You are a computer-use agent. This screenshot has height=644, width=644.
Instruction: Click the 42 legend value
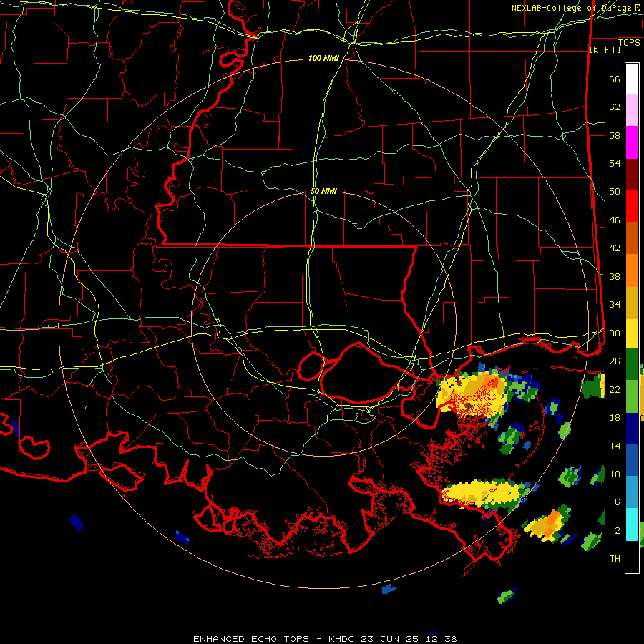pos(615,248)
